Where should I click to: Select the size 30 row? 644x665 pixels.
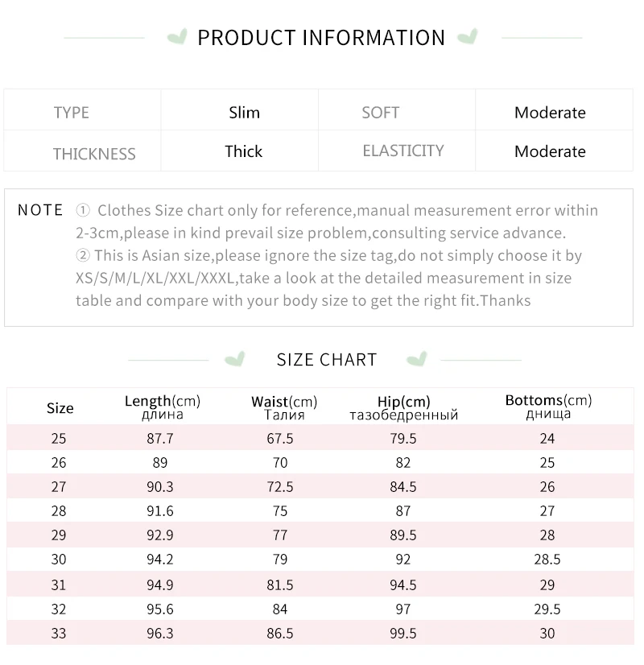tap(320, 559)
